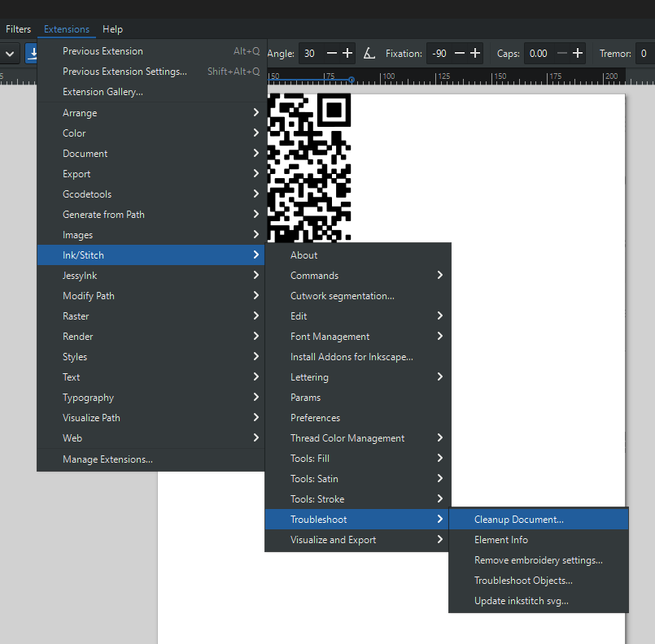655x644 pixels.
Task: Expand the Modify Path submenu
Action: pos(151,295)
